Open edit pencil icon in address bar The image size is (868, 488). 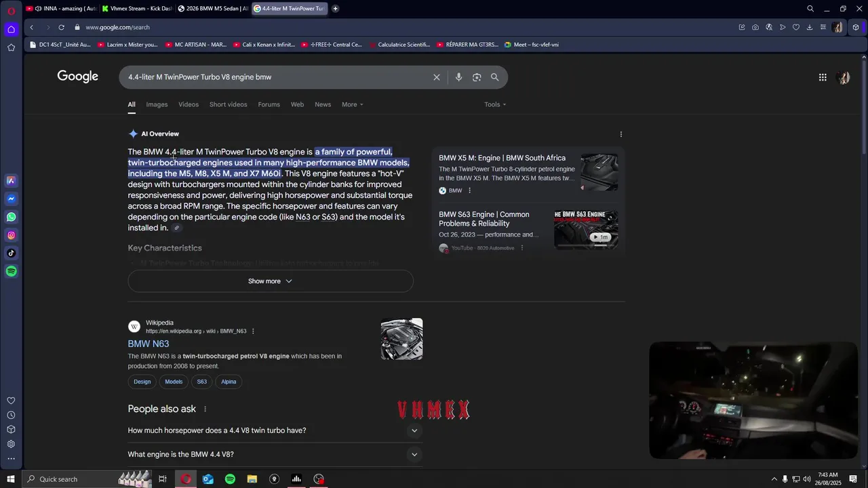click(742, 27)
